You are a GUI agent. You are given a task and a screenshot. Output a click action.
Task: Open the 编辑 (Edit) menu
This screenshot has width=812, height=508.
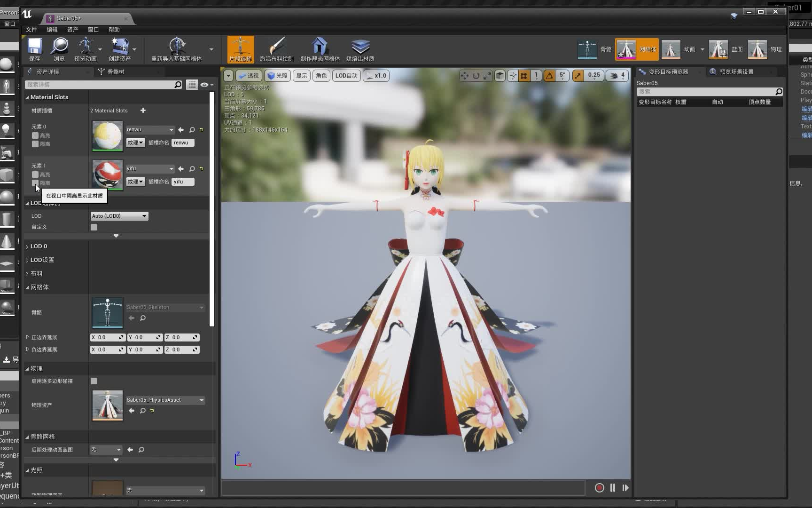click(x=52, y=30)
